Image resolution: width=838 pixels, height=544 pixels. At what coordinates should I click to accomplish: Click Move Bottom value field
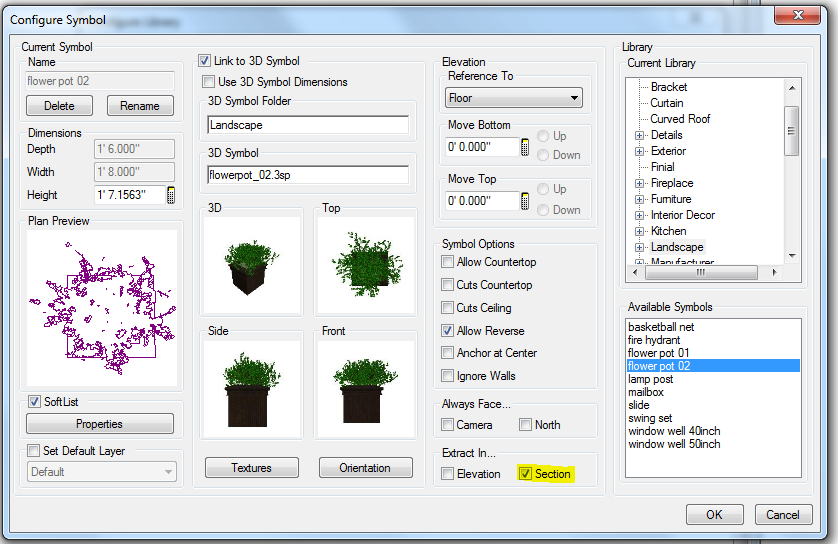click(x=483, y=147)
